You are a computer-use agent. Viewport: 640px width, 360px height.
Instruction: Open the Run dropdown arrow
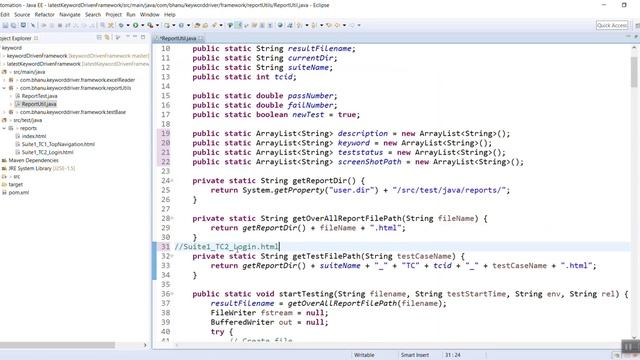142,25
